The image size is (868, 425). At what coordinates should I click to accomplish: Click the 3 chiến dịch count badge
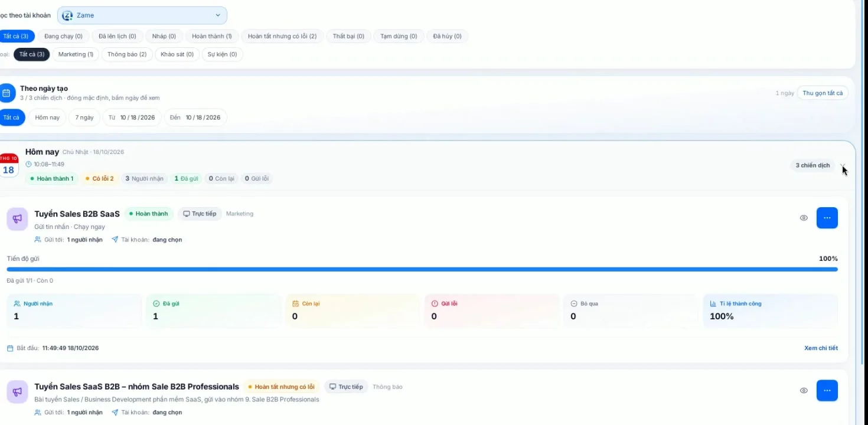[x=812, y=165]
